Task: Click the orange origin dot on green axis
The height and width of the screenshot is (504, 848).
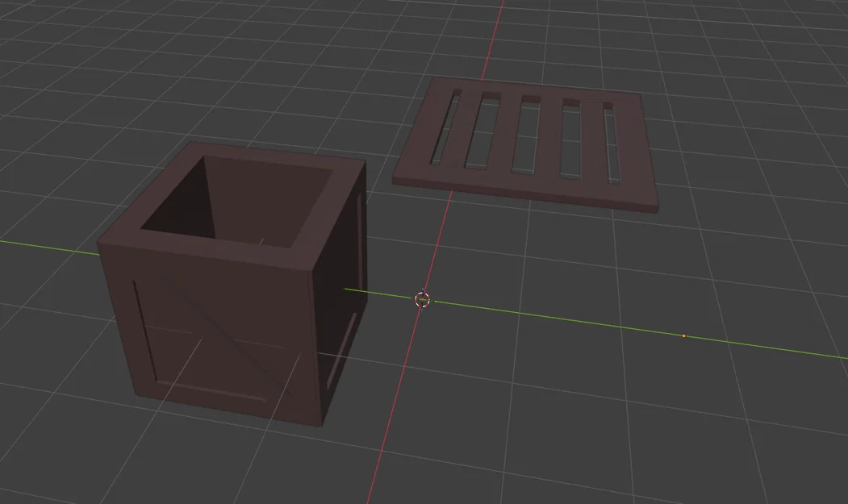Action: 683,335
